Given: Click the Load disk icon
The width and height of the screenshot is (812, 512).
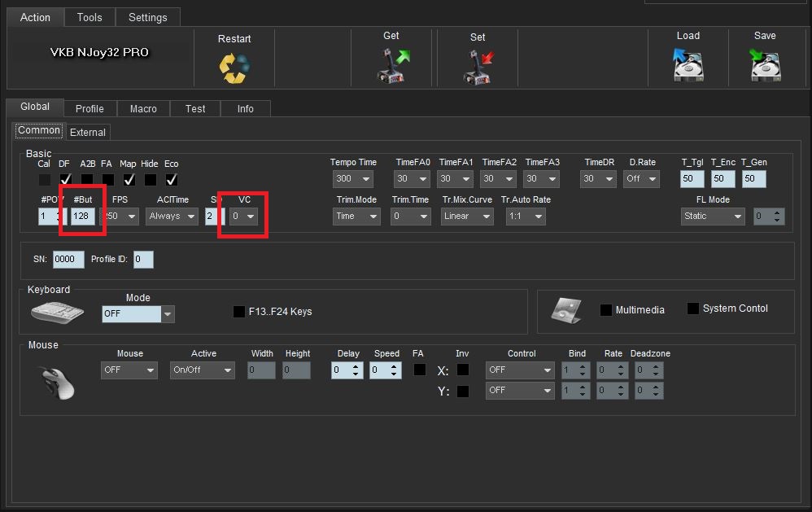Looking at the screenshot, I should click(688, 65).
